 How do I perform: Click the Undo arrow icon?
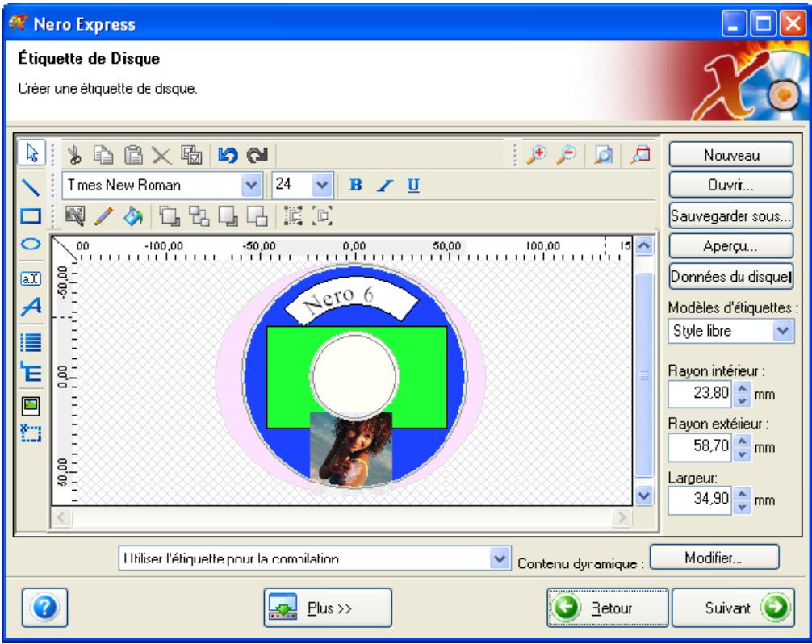tap(228, 155)
